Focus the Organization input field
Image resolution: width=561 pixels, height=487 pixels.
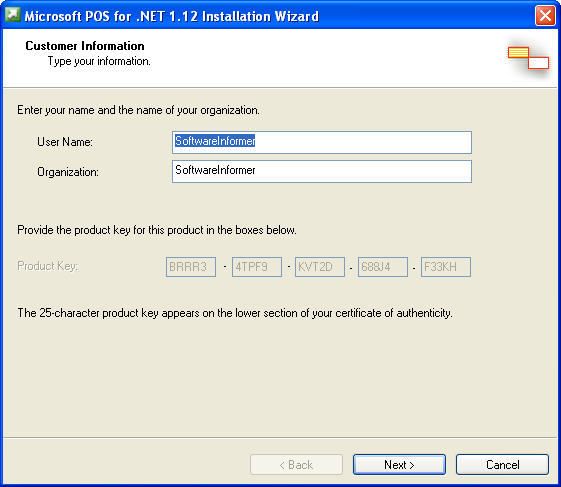[x=322, y=171]
